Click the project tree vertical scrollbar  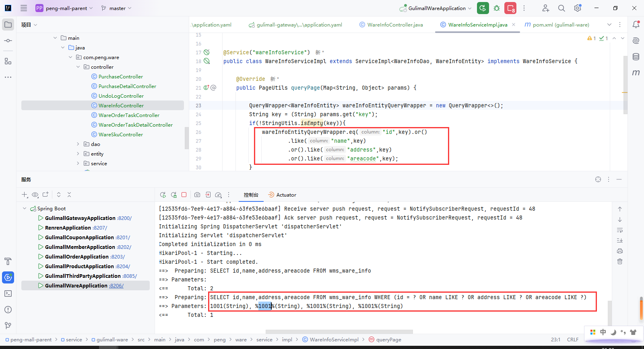(x=186, y=138)
